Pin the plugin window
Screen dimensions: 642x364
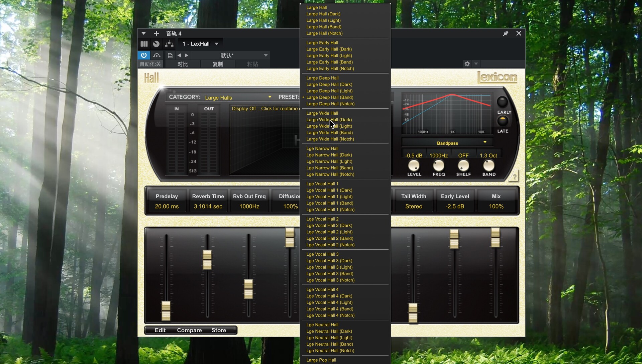click(x=505, y=33)
